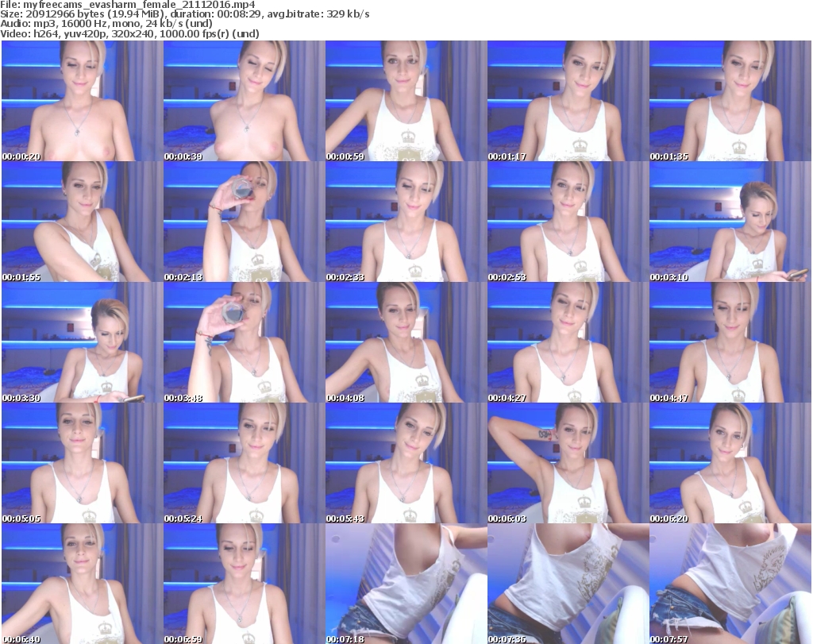Click the 'Size: 20912966 bytes' info line
The width and height of the screenshot is (813, 644).
click(x=184, y=14)
